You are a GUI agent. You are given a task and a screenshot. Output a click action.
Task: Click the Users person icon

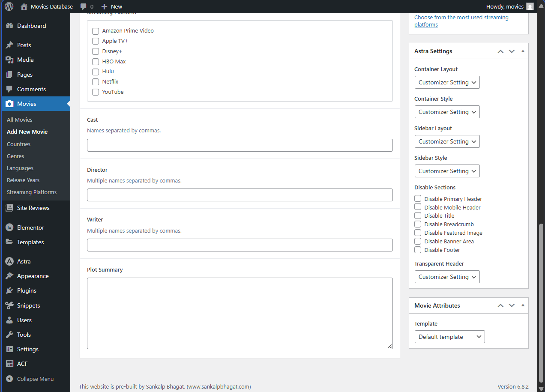(9, 320)
